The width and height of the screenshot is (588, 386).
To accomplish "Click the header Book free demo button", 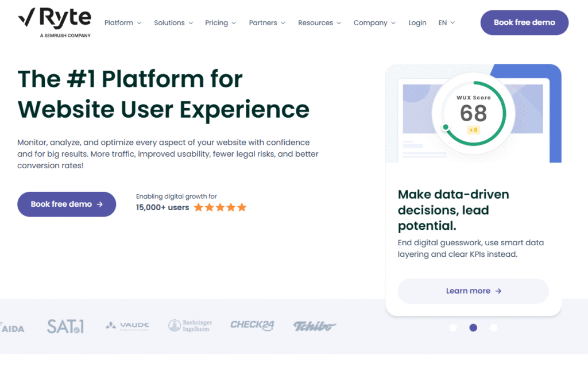I will pos(524,22).
